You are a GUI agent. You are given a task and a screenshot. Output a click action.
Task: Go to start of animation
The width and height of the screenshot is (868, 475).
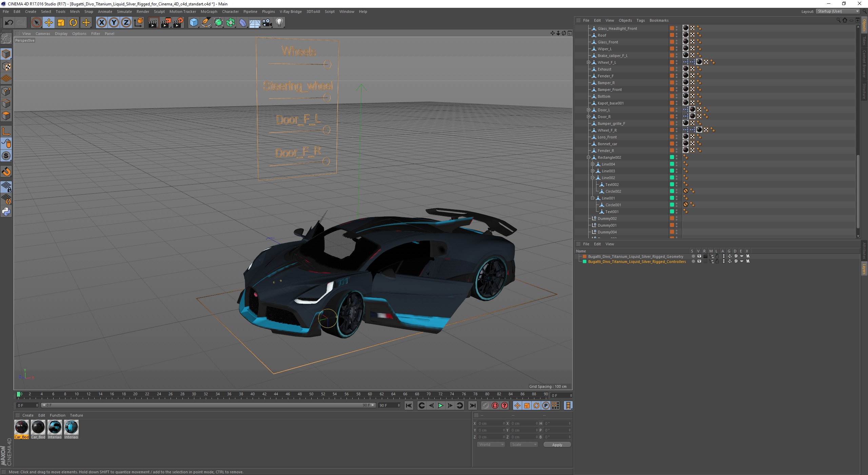409,405
